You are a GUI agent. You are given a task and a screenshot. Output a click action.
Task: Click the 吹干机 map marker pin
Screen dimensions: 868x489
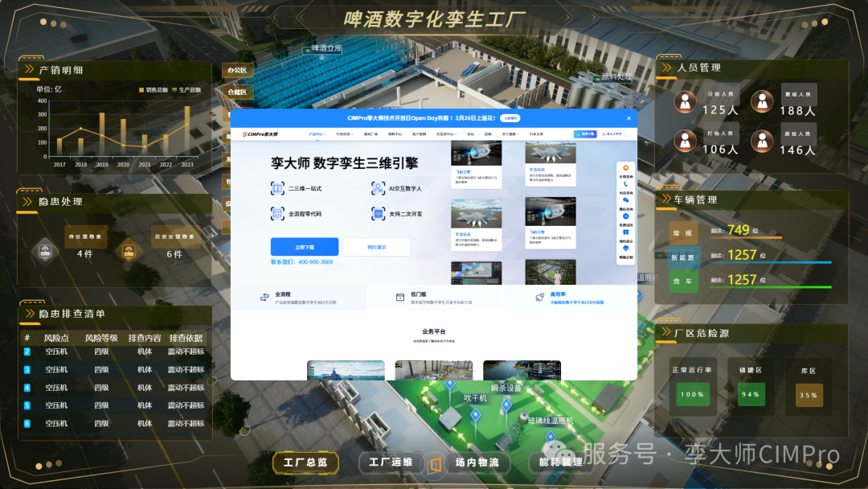(475, 414)
